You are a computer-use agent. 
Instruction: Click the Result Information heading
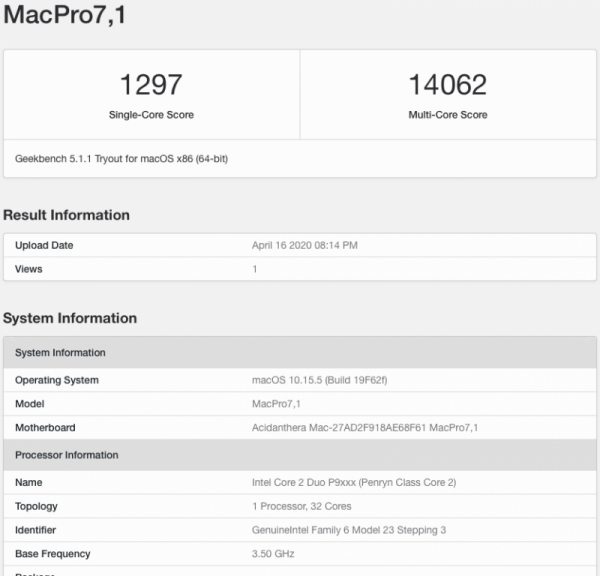67,215
